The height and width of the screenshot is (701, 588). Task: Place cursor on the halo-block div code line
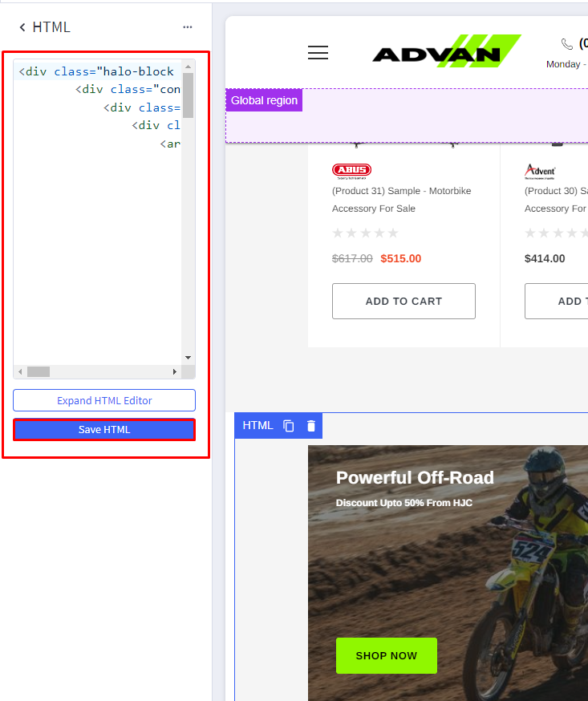(96, 71)
